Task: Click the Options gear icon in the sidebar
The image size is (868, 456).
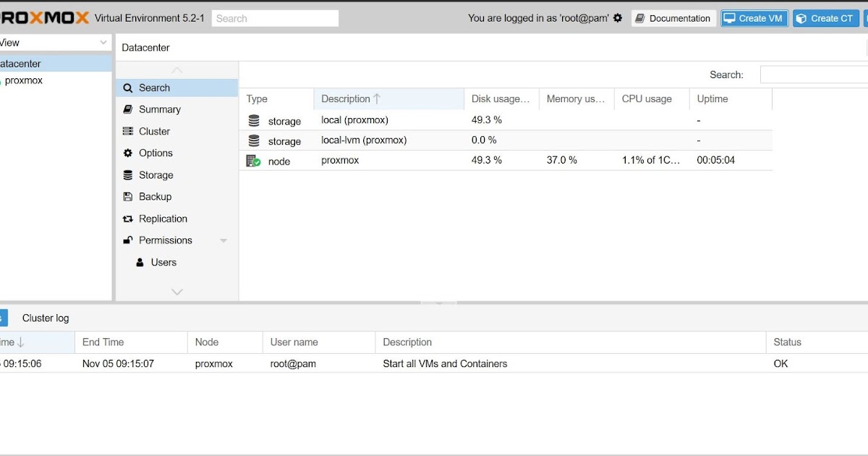Action: tap(128, 153)
